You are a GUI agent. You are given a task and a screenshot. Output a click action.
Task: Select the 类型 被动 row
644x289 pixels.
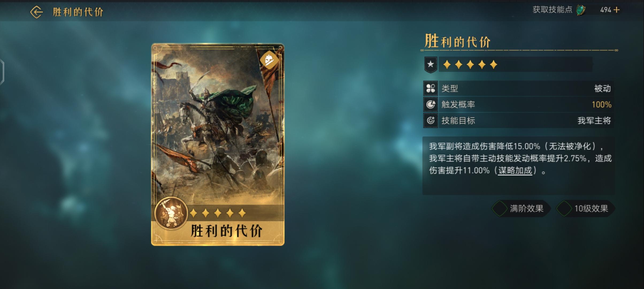coord(519,88)
